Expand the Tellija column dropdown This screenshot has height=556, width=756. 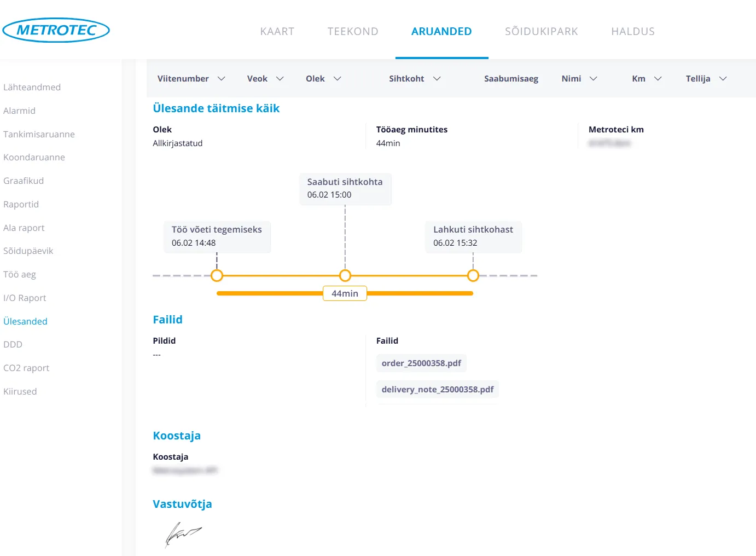click(x=723, y=79)
